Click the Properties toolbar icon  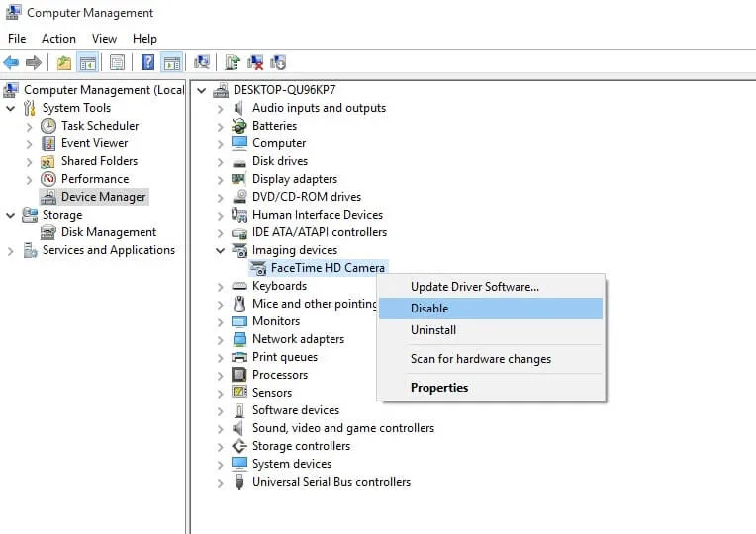click(x=117, y=62)
